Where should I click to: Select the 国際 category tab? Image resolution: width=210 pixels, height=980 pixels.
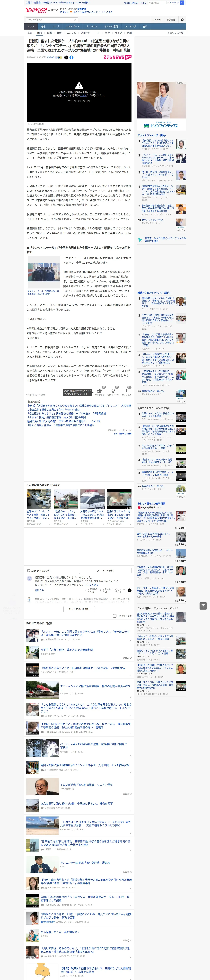pos(49,33)
